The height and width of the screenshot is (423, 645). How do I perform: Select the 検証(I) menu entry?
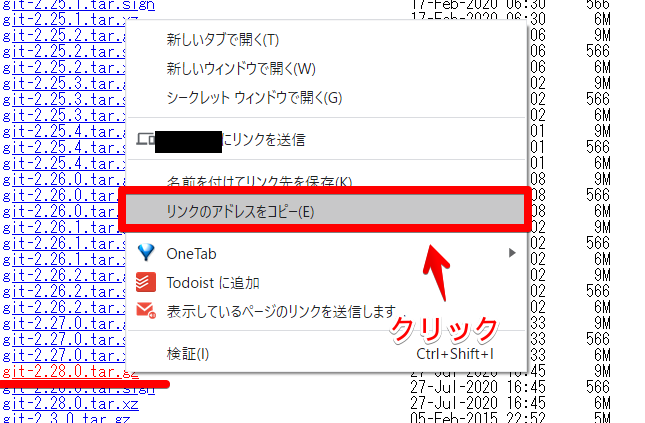click(327, 354)
